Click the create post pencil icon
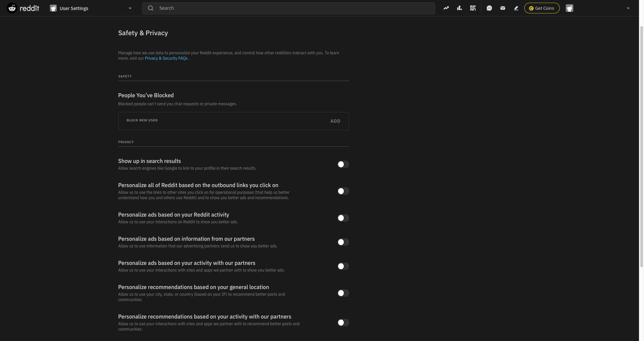The height and width of the screenshot is (341, 644). point(516,8)
